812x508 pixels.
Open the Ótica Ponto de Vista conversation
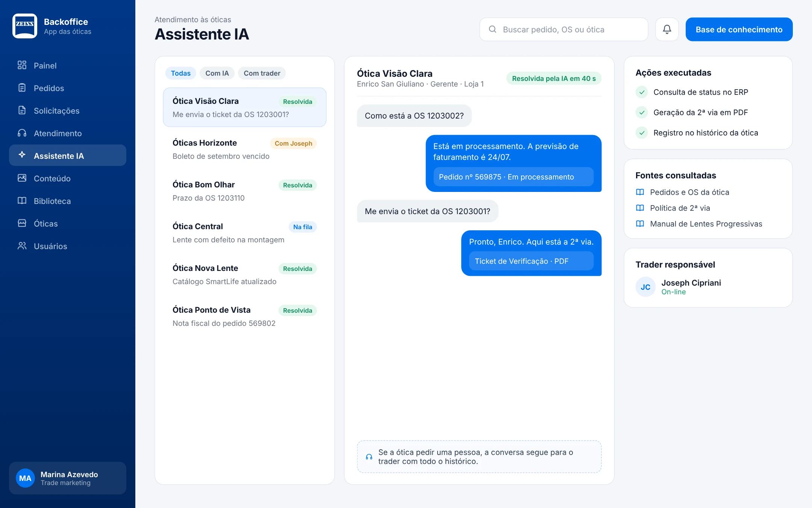pos(245,316)
